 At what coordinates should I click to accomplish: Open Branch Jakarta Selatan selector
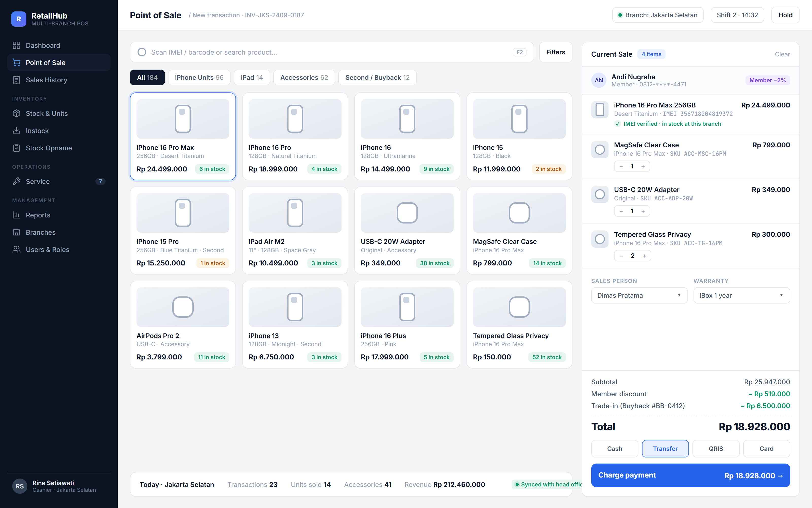[x=658, y=15]
